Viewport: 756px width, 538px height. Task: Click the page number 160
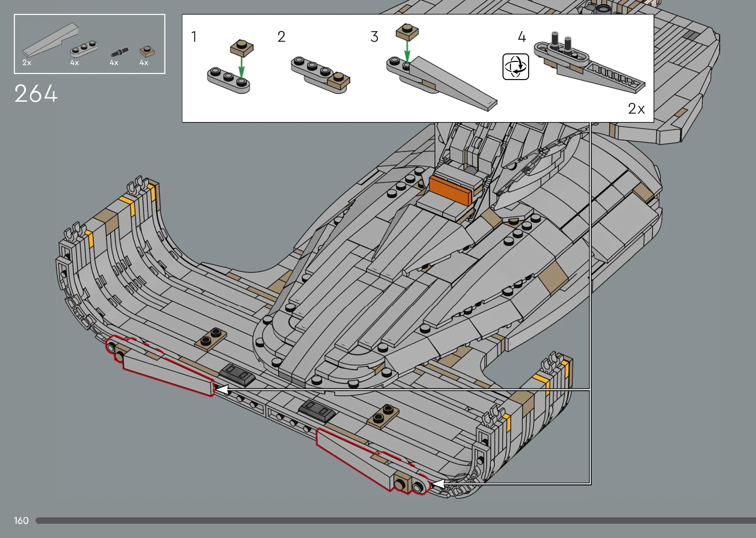pos(21,521)
